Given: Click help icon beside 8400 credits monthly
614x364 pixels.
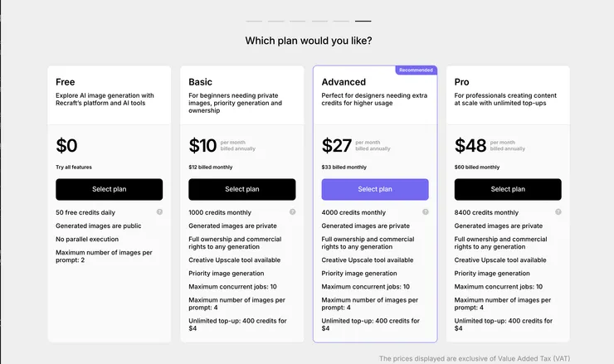Looking at the screenshot, I should [x=558, y=212].
